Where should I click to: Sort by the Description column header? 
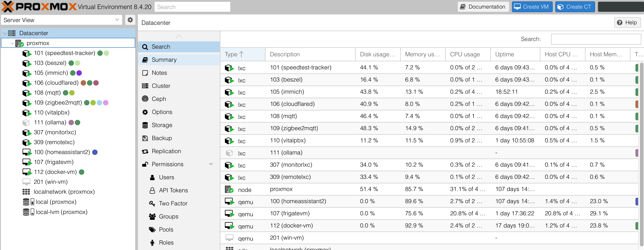pos(310,54)
